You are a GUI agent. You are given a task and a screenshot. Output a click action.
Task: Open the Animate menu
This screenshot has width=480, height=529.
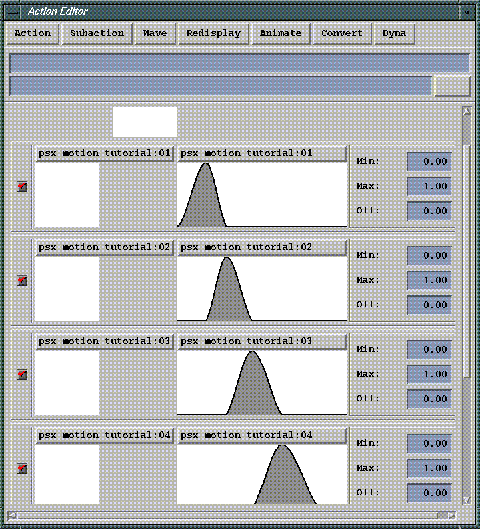[281, 33]
